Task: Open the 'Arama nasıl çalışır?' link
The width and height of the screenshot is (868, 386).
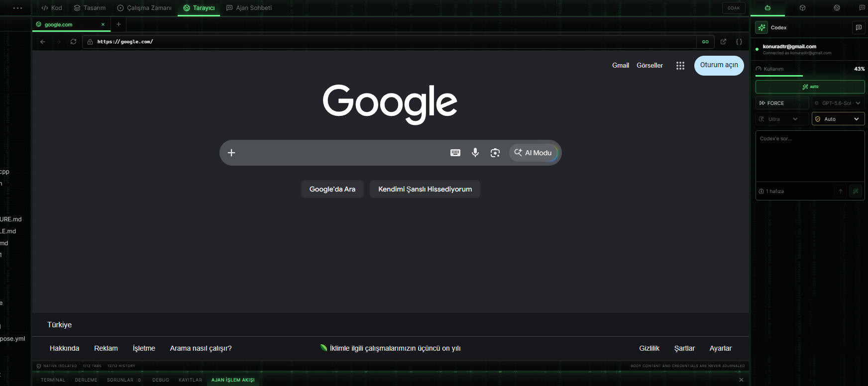Action: pyautogui.click(x=201, y=348)
